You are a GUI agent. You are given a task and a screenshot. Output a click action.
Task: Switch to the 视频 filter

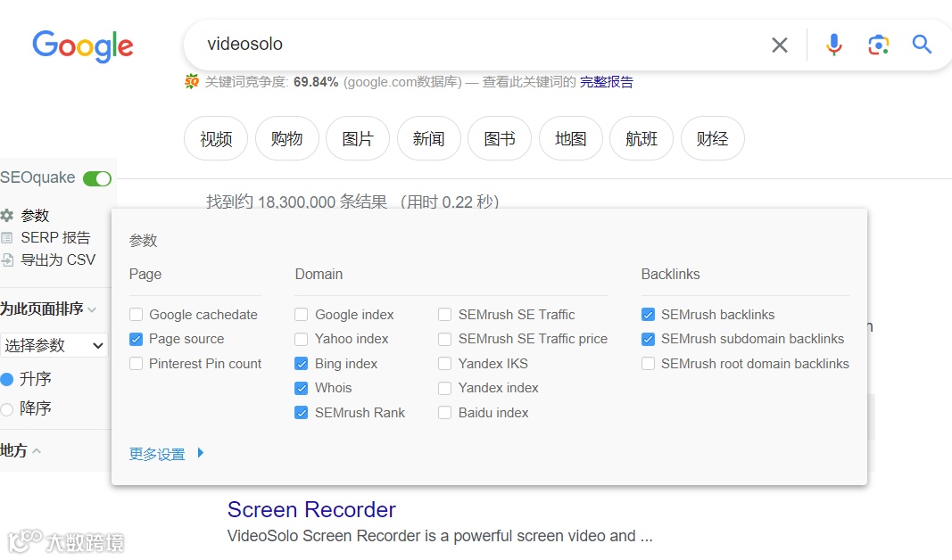click(216, 138)
